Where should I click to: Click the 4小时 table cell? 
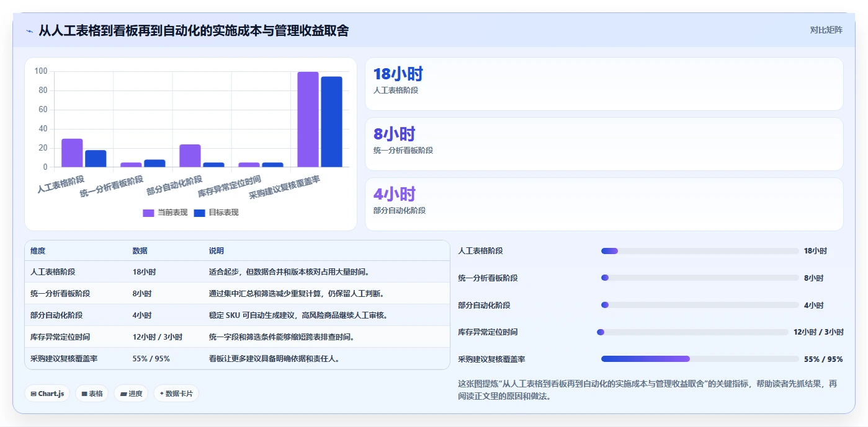pyautogui.click(x=142, y=315)
